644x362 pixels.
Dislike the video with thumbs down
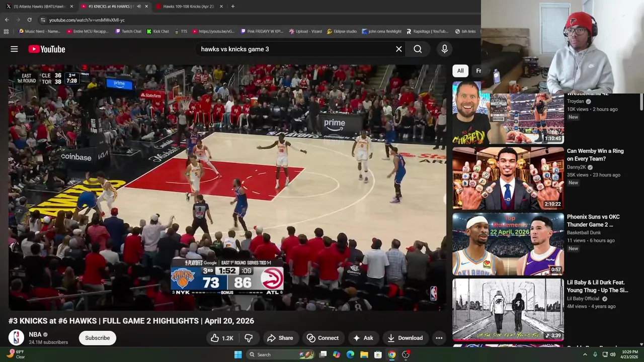click(x=248, y=338)
